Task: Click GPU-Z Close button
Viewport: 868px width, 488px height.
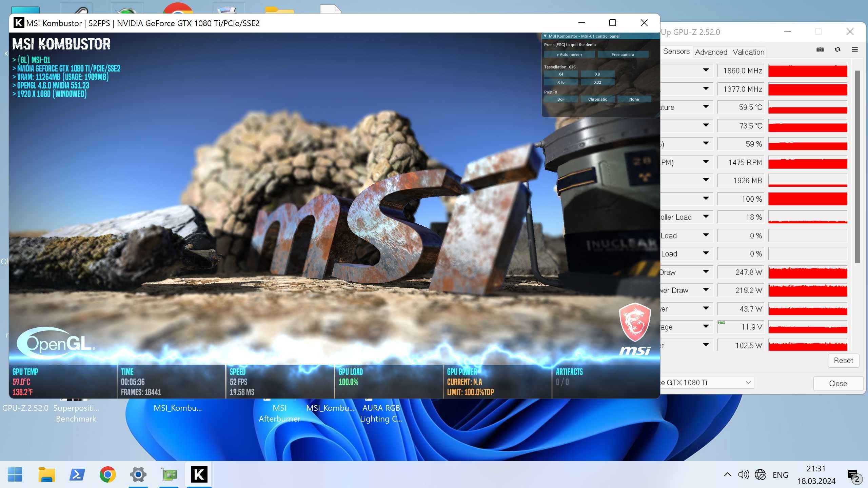Action: point(838,383)
